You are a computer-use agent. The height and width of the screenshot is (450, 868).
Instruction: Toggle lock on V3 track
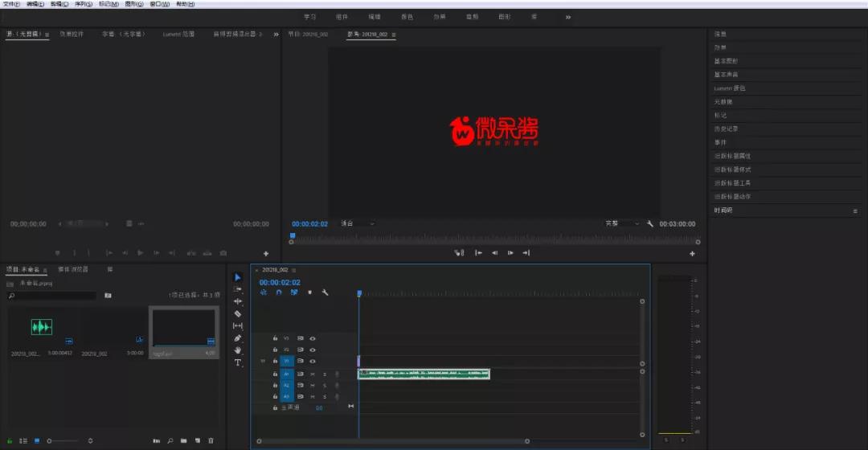click(275, 338)
